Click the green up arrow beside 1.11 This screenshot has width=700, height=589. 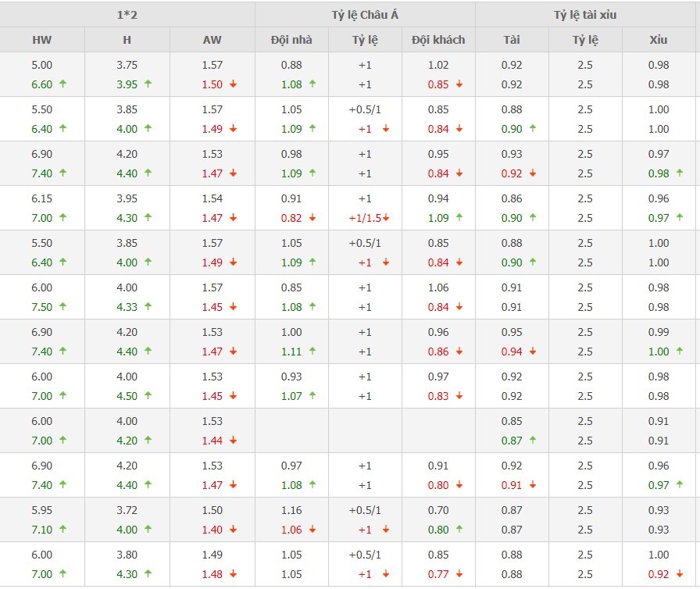[312, 352]
